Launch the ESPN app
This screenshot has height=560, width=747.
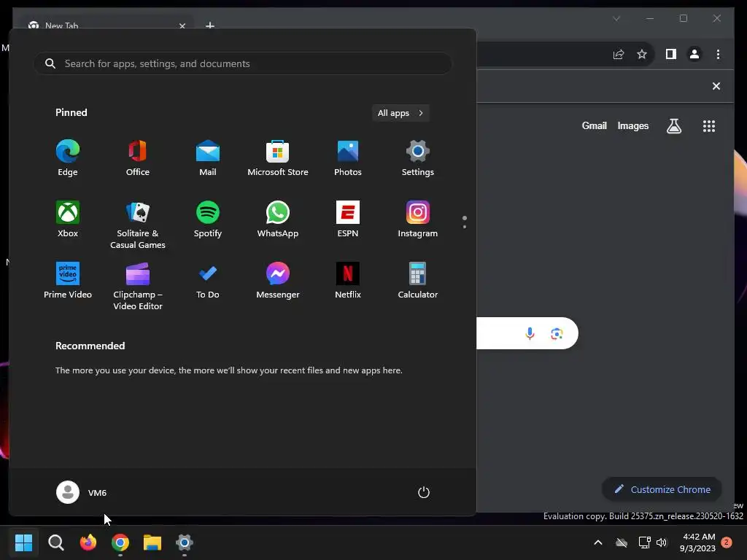click(348, 219)
